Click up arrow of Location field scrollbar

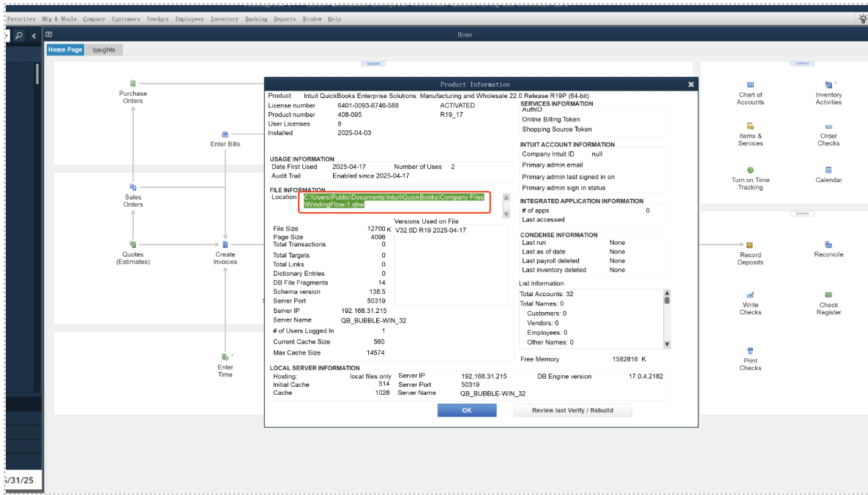(x=506, y=197)
